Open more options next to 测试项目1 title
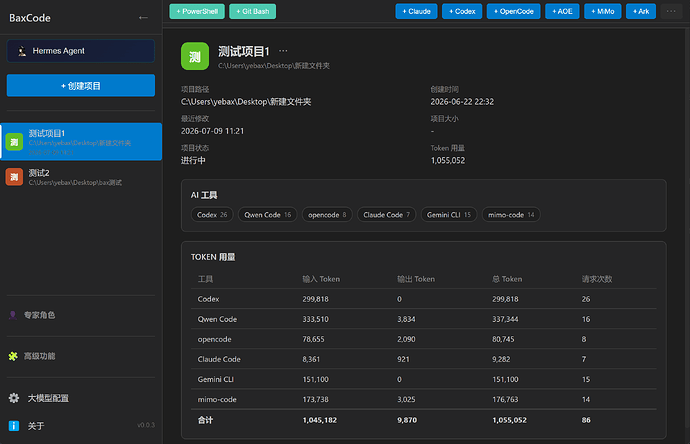Image resolution: width=690 pixels, height=444 pixels. pyautogui.click(x=283, y=51)
